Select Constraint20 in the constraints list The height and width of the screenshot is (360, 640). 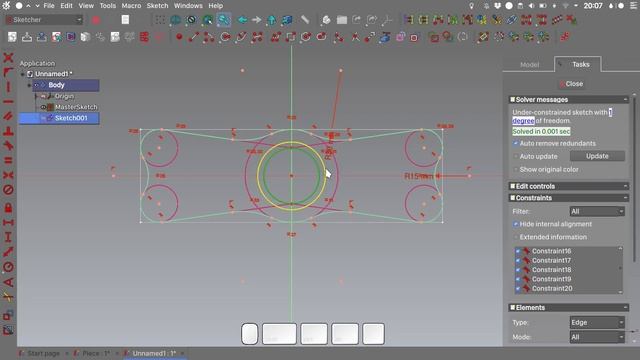click(x=552, y=289)
